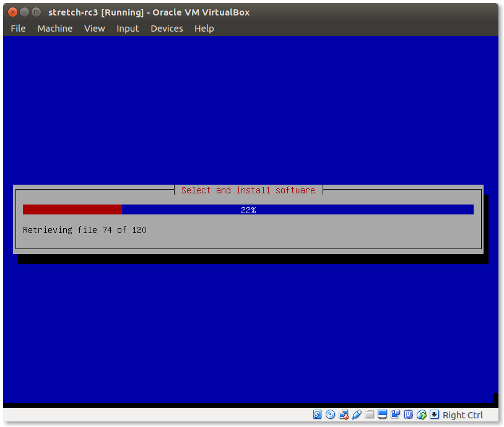Open the shared folders status icon

coord(369,415)
